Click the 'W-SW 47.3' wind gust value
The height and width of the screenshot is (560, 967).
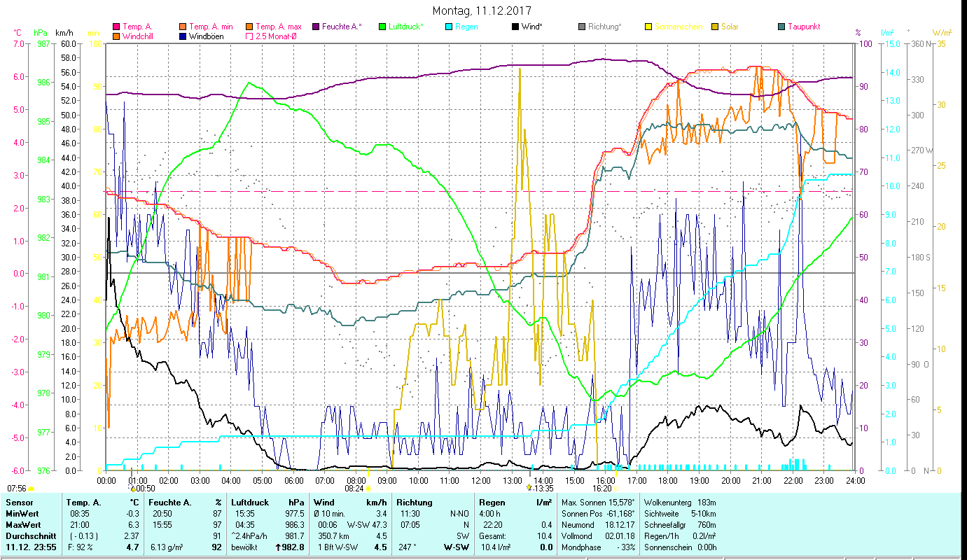[x=367, y=525]
